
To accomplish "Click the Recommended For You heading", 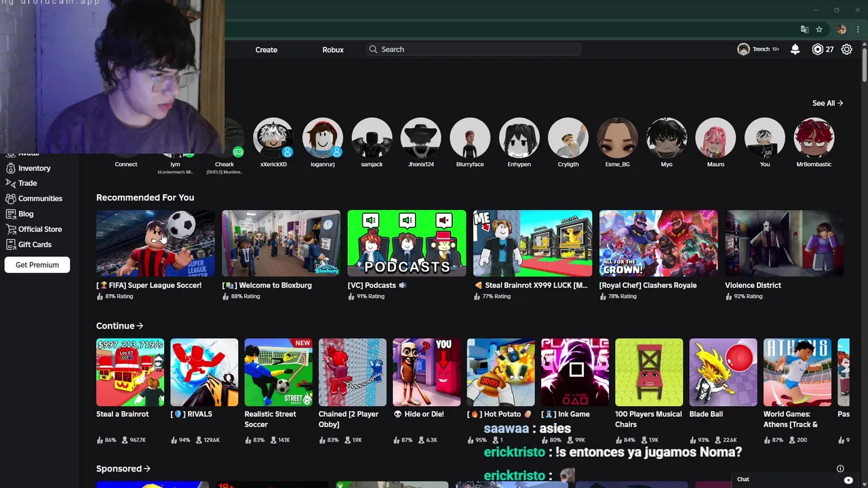I will pyautogui.click(x=145, y=197).
